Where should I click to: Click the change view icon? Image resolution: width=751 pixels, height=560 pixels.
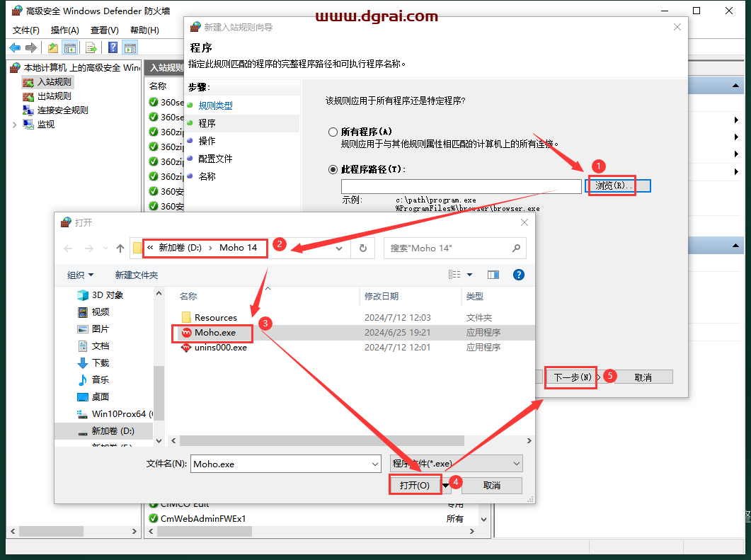pos(454,275)
